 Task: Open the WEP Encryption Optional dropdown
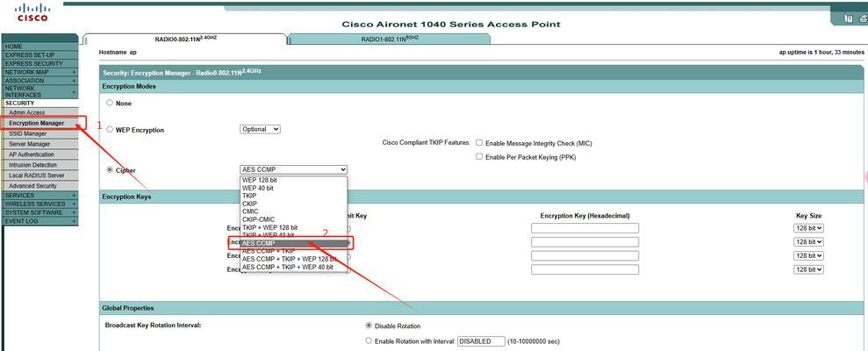260,129
